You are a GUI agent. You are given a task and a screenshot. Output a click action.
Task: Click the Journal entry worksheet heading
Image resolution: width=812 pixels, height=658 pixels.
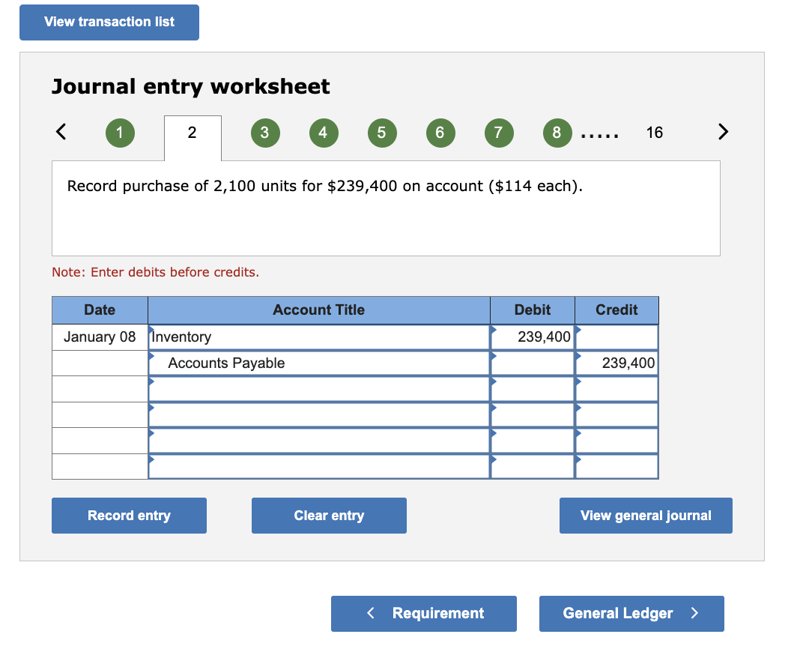click(190, 86)
